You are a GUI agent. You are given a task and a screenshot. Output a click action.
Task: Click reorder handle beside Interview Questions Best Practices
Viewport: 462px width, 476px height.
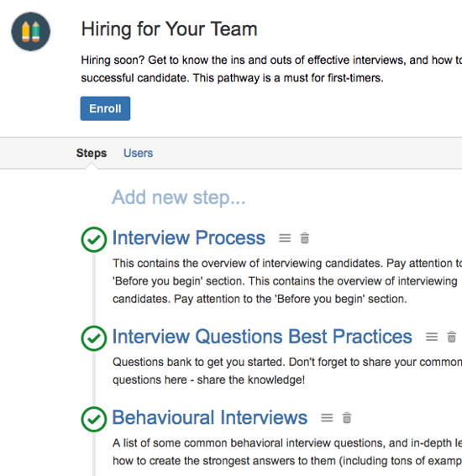click(x=432, y=337)
